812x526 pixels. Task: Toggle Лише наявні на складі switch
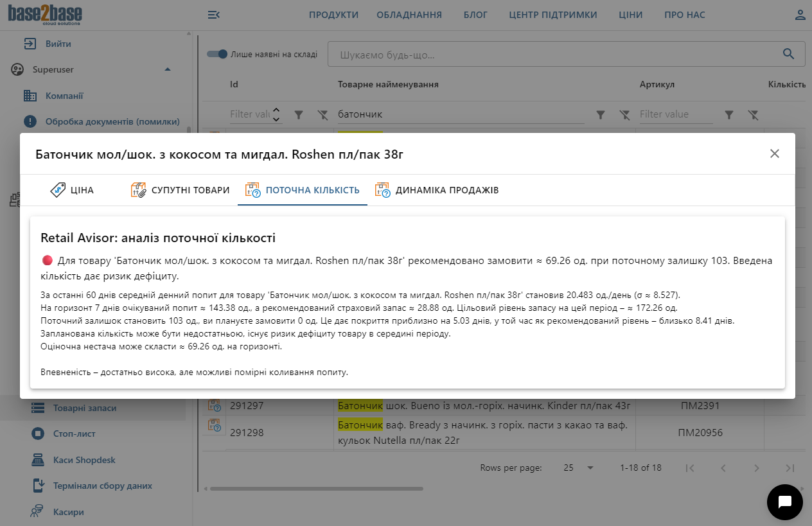click(x=218, y=54)
